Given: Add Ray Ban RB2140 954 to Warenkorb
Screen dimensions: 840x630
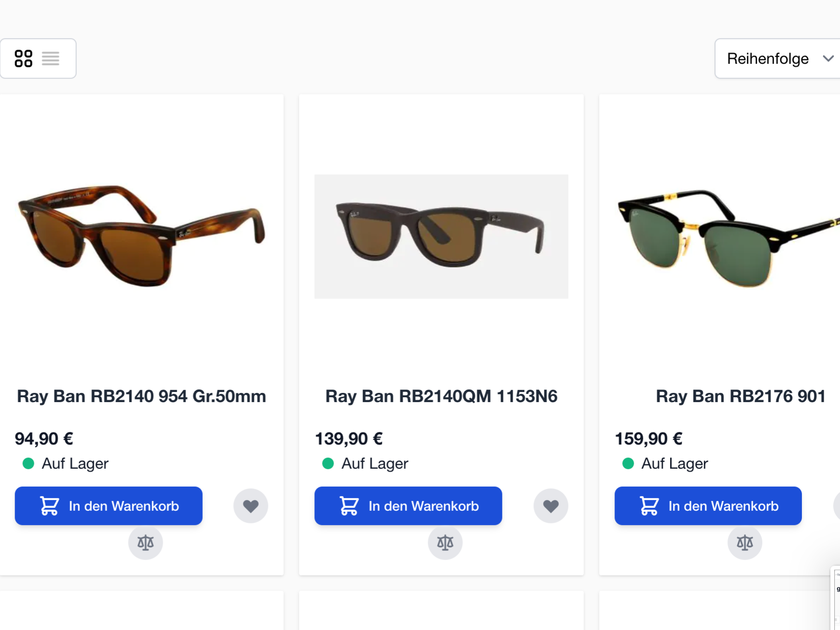Looking at the screenshot, I should (x=109, y=506).
